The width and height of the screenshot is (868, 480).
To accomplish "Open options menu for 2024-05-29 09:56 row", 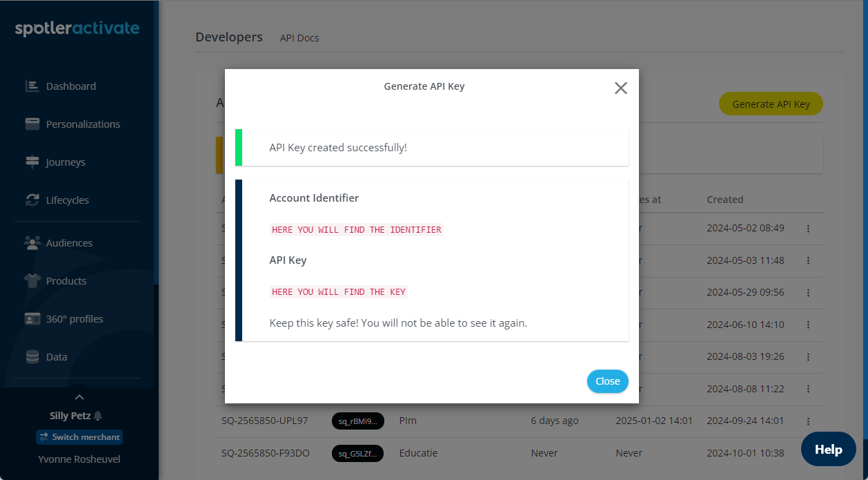I will (808, 293).
